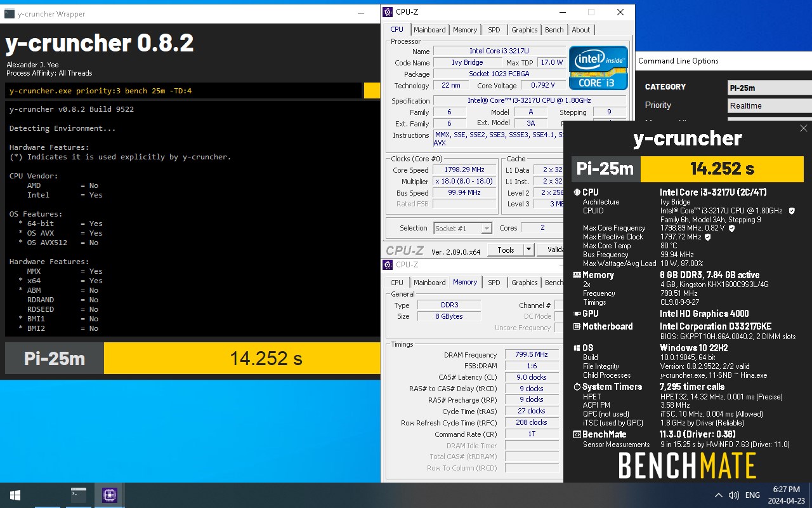The width and height of the screenshot is (812, 508).
Task: Click the shield beside Max Effective Clock value
Action: [708, 237]
